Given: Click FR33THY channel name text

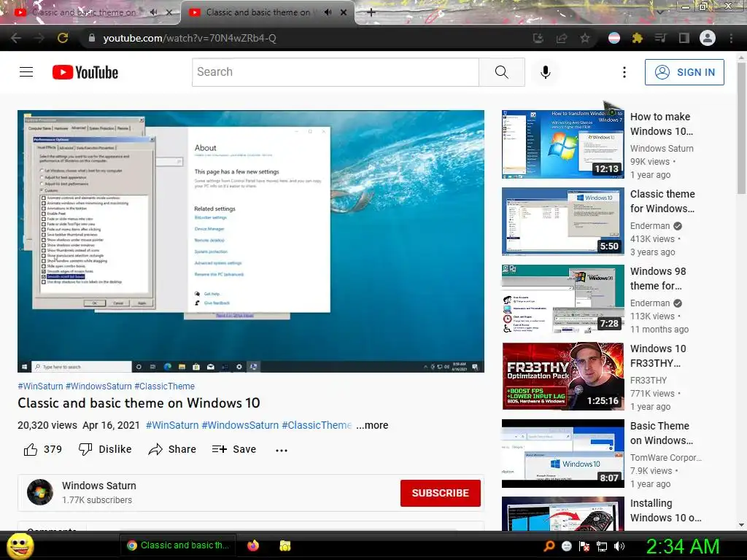Looking at the screenshot, I should click(x=649, y=381).
